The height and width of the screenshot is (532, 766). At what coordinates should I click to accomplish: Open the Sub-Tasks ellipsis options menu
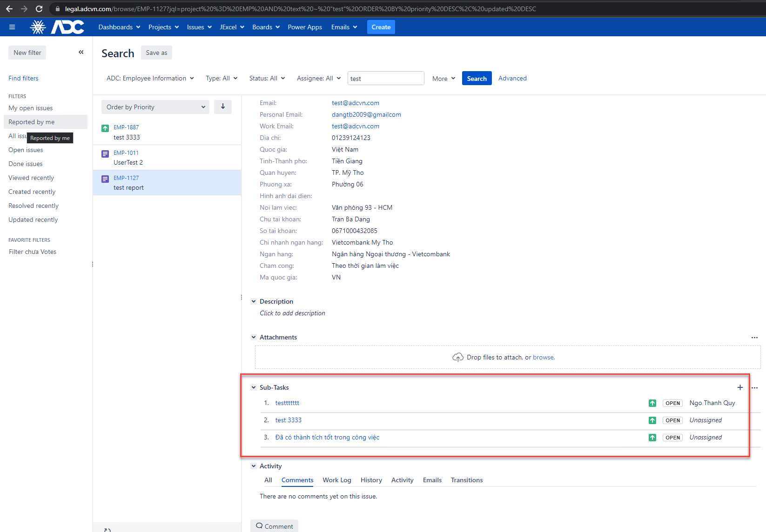754,387
